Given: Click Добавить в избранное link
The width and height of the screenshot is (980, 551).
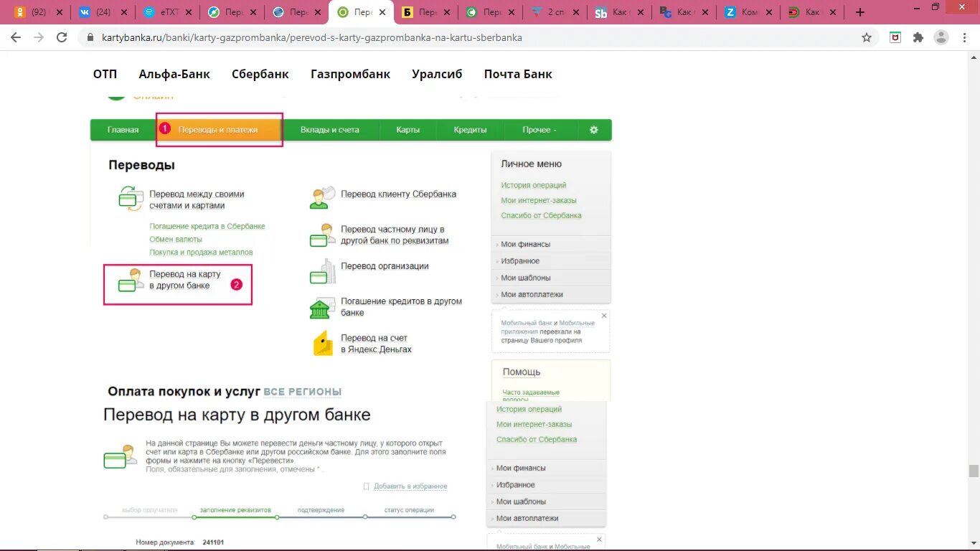Looking at the screenshot, I should pyautogui.click(x=410, y=486).
